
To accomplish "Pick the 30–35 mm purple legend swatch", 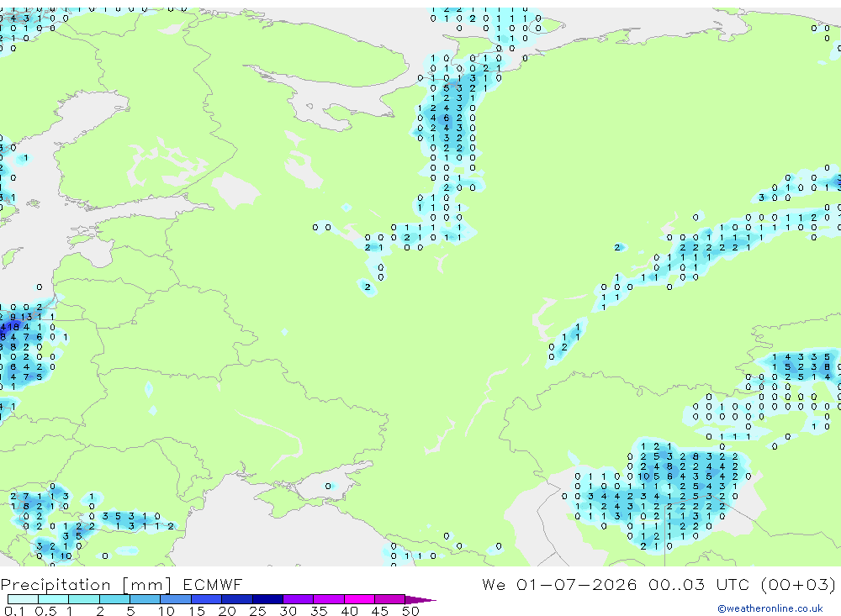I will pos(299,599).
